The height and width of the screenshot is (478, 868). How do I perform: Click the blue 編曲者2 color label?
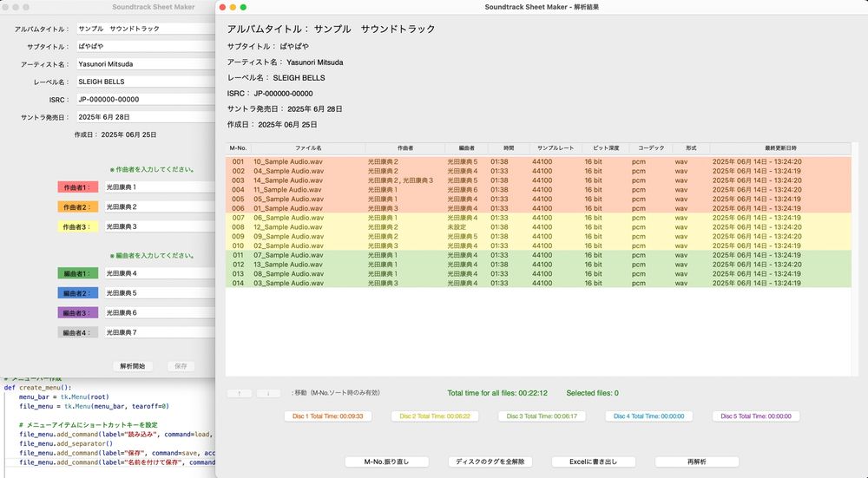[77, 293]
